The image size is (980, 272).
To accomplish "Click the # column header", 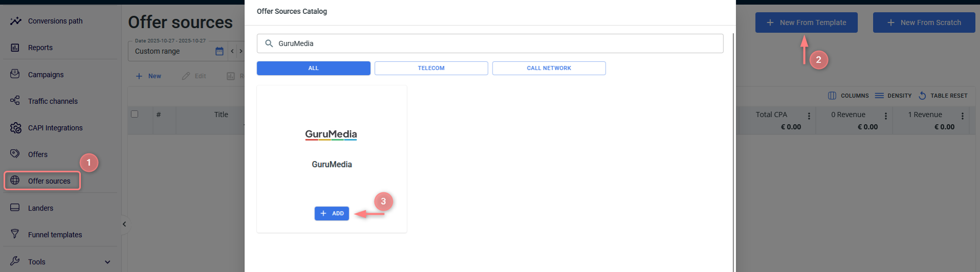I will click(x=159, y=115).
